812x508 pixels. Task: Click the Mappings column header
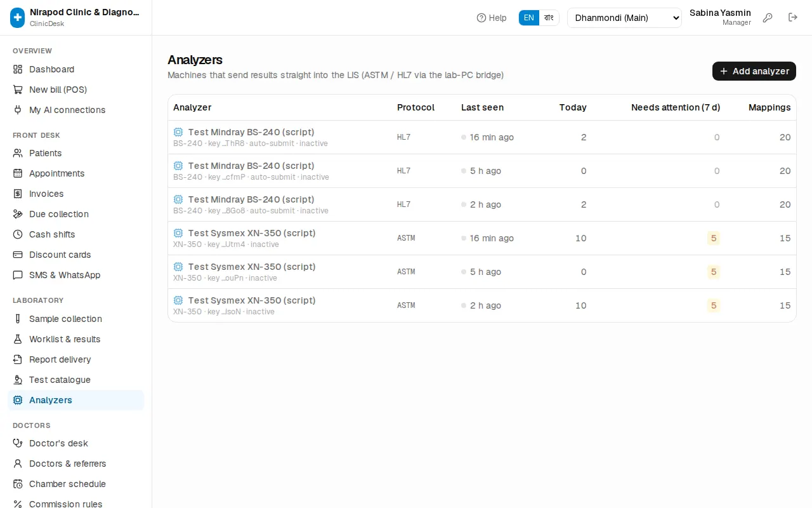click(769, 107)
